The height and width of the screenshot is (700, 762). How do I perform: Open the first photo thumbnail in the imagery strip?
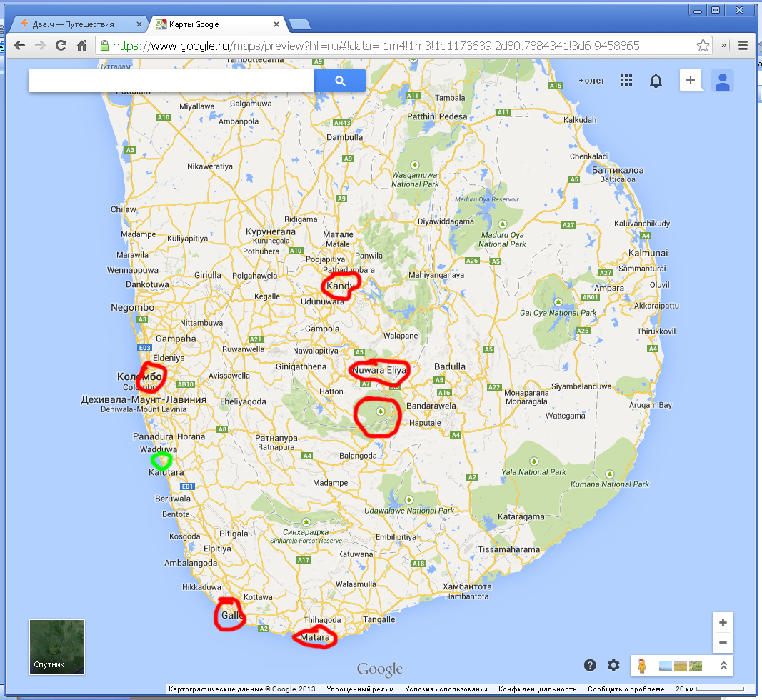pyautogui.click(x=666, y=666)
